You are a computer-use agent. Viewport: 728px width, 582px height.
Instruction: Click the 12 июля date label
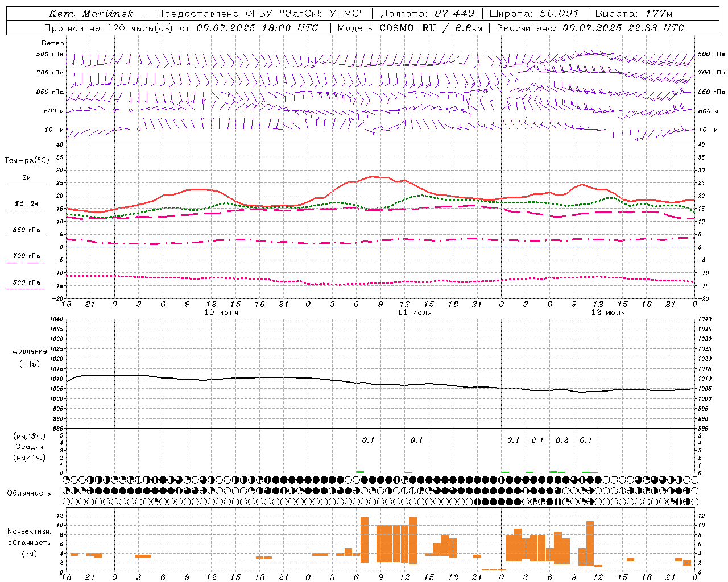pyautogui.click(x=608, y=313)
